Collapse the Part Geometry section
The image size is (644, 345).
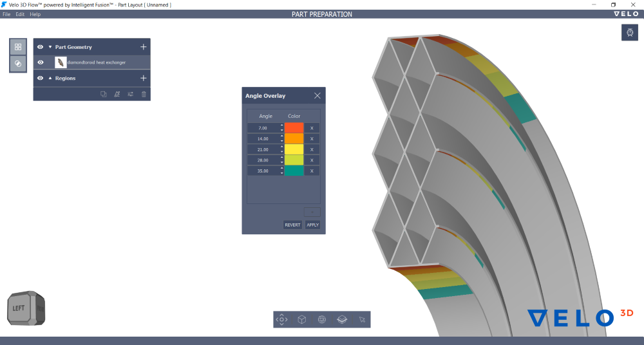point(50,47)
